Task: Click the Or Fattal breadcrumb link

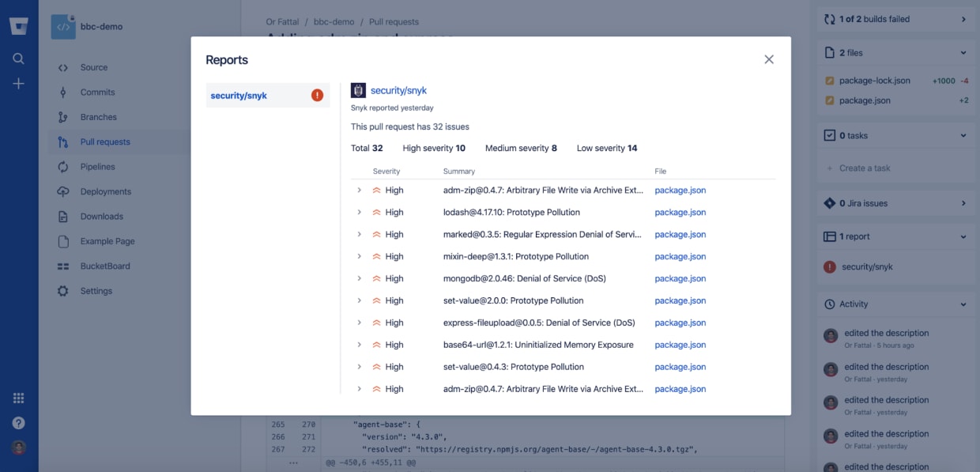Action: click(283, 22)
